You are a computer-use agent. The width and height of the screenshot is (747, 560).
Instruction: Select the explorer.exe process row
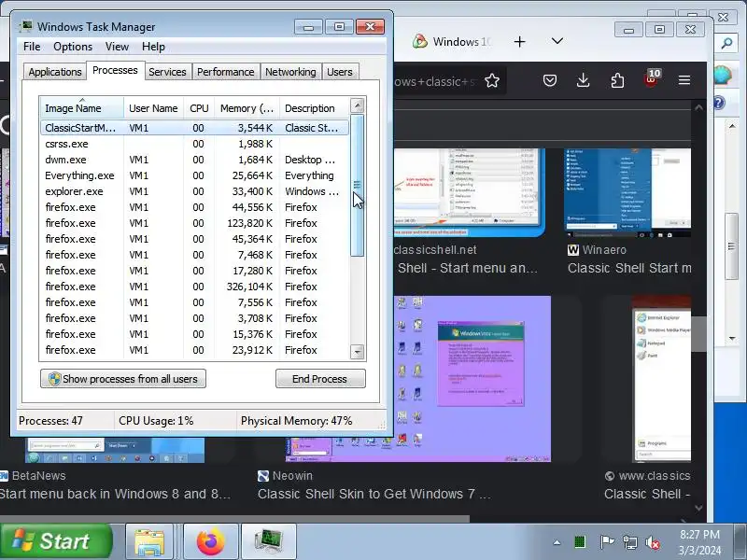coord(194,191)
